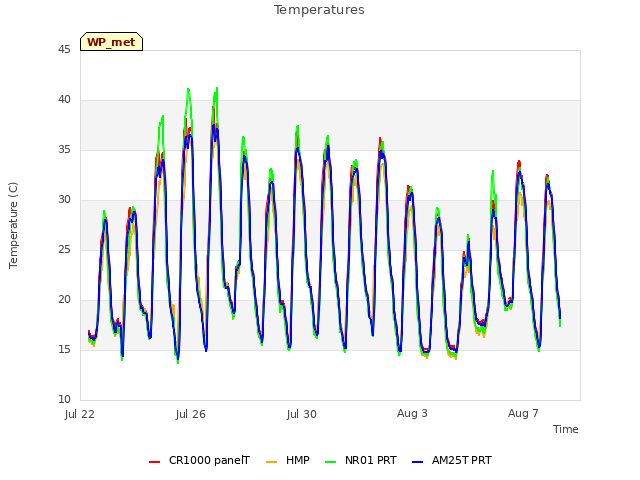Screen dimensions: 640x480
Task: Click the 45 y-axis tick label
Action: 64,49
